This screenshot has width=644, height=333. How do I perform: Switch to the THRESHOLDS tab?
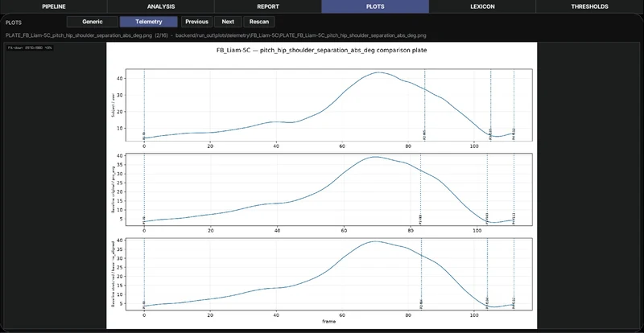point(590,6)
